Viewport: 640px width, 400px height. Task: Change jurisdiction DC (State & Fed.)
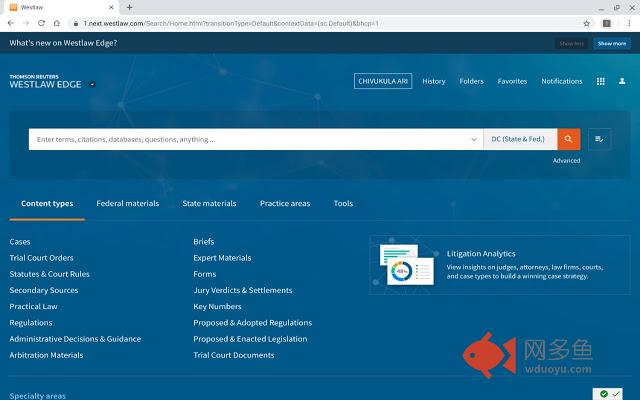(520, 139)
